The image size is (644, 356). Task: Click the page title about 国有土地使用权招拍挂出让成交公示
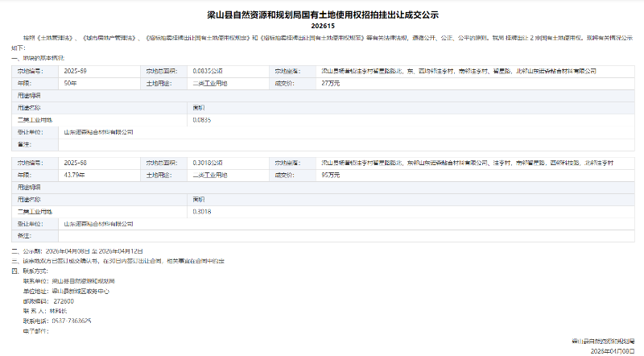pos(322,14)
